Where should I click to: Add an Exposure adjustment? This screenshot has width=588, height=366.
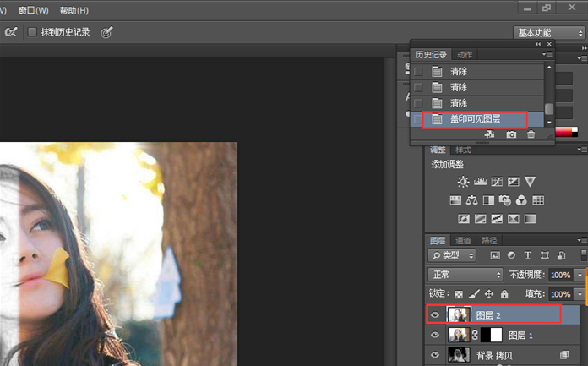point(514,182)
